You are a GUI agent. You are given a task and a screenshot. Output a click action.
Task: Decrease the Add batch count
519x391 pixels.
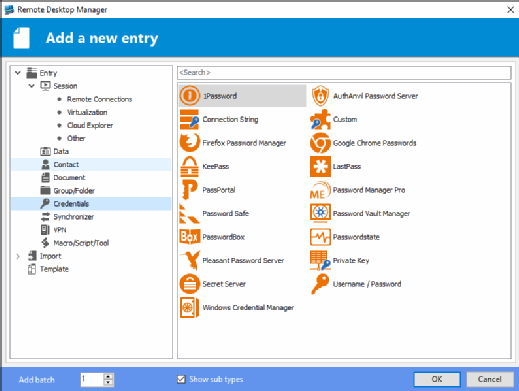click(108, 383)
